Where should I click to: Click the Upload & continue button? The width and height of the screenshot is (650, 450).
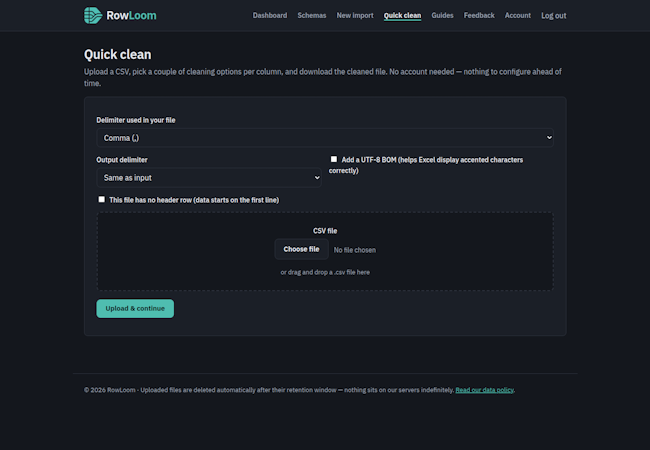point(135,309)
